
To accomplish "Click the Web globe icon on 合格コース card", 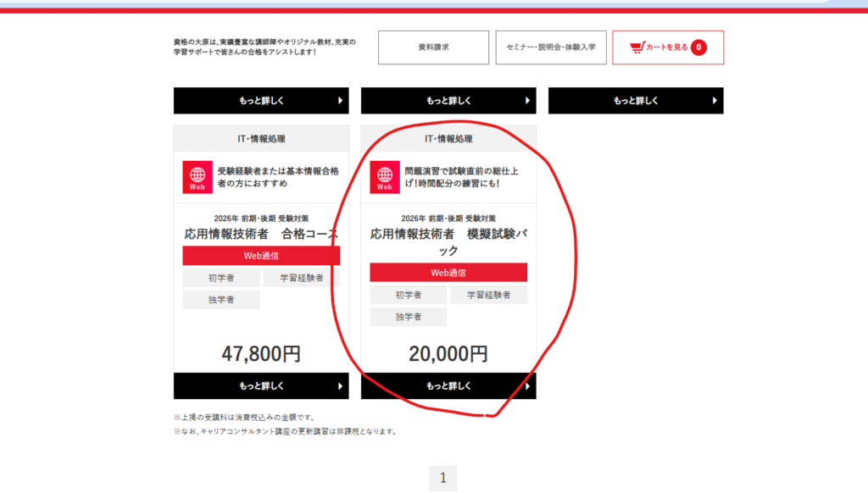I will click(x=198, y=177).
